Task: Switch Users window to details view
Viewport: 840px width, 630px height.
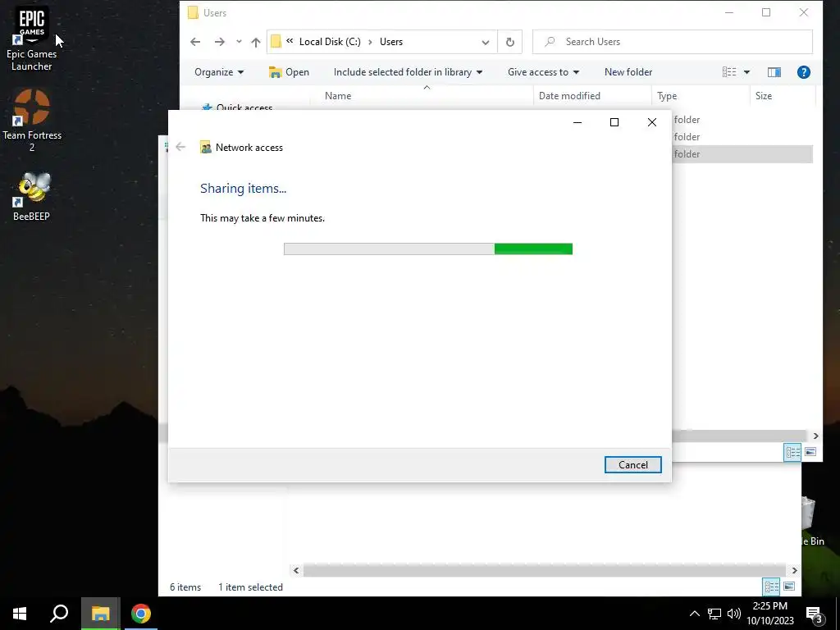Action: click(x=793, y=452)
